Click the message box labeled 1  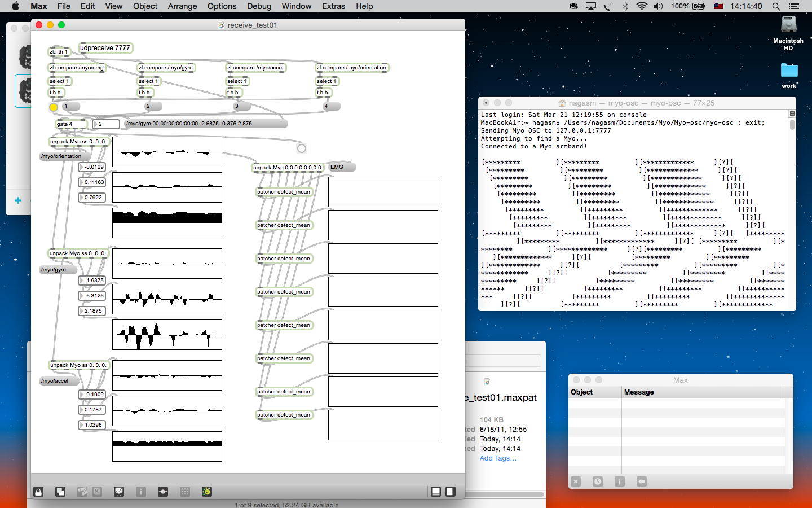[71, 106]
